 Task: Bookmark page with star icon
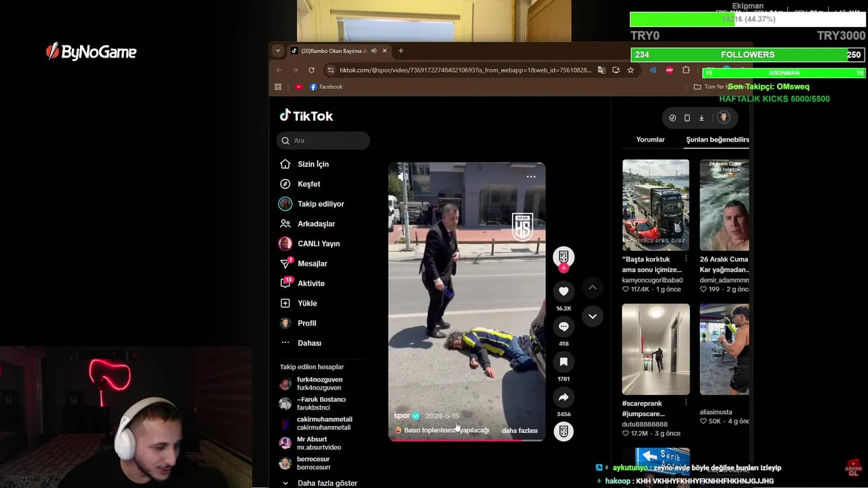(631, 70)
